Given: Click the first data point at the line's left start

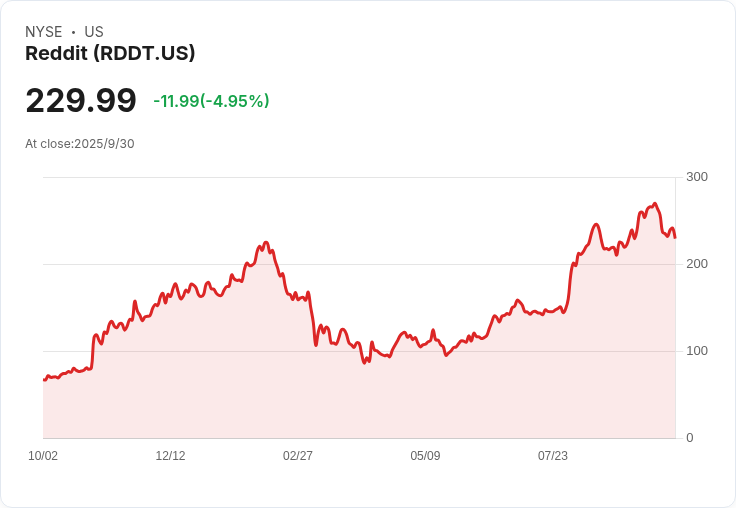Looking at the screenshot, I should pos(44,380).
